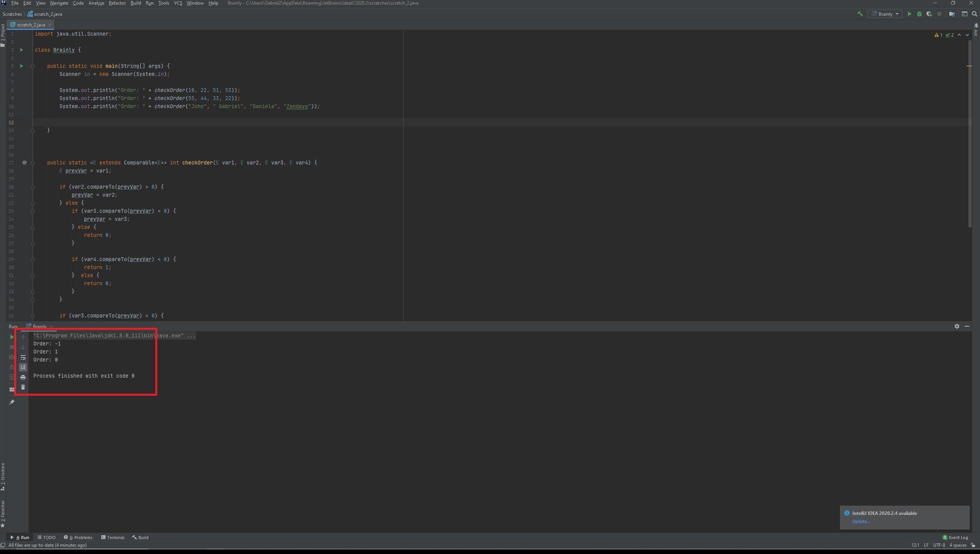Click the Search Everywhere magnifier
This screenshot has width=980, height=554.
click(x=974, y=14)
